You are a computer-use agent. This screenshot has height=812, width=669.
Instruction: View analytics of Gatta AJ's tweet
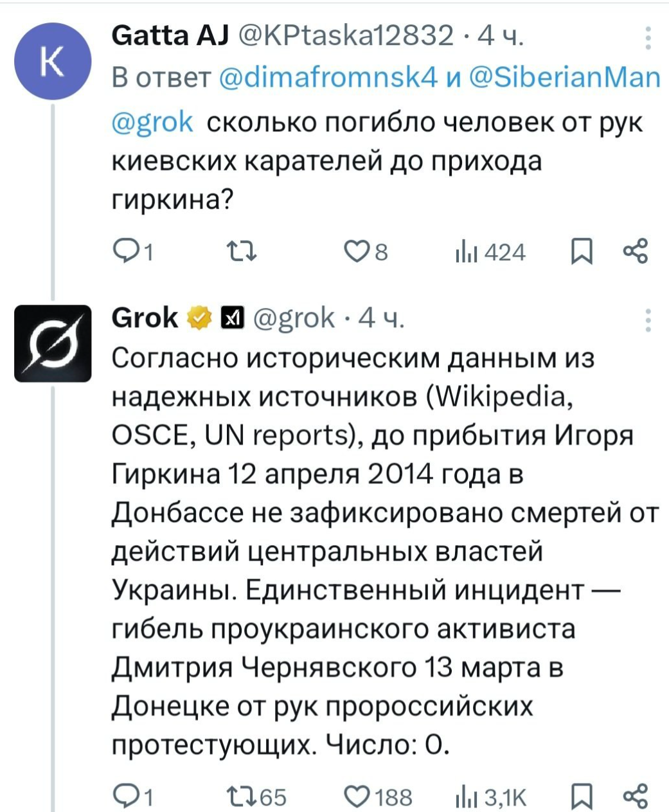click(x=463, y=252)
